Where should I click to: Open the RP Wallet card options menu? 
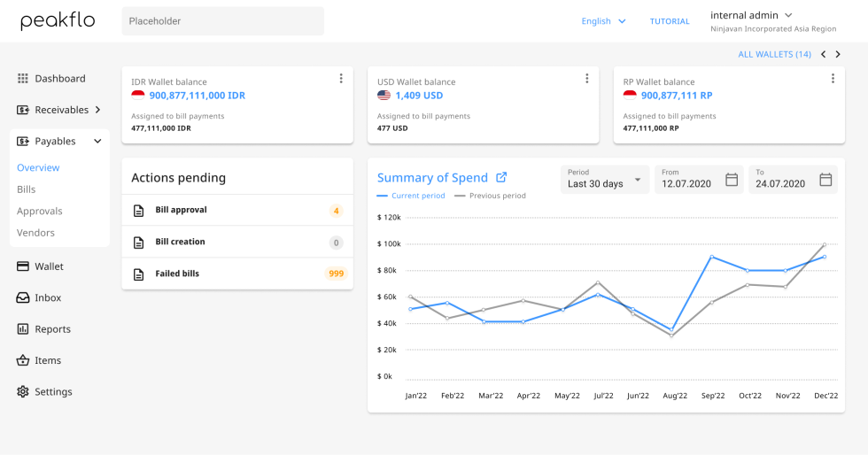(833, 79)
